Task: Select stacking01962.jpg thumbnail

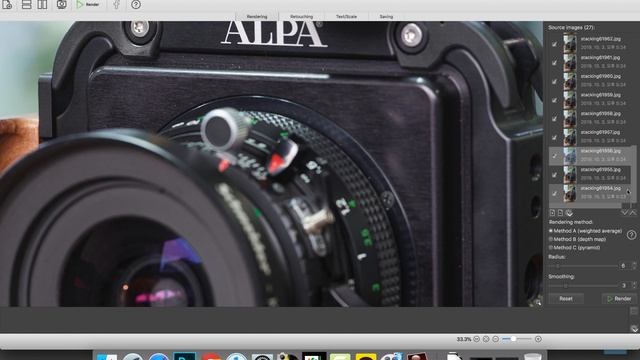Action: point(570,43)
